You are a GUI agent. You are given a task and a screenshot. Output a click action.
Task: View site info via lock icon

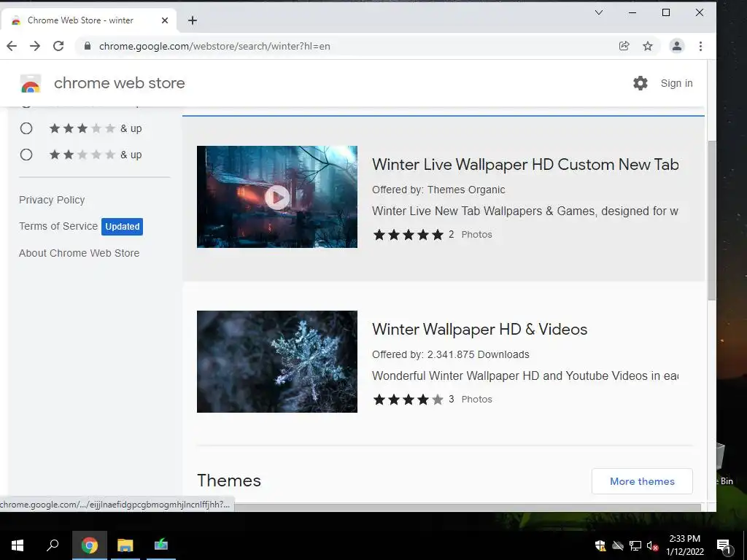87,46
